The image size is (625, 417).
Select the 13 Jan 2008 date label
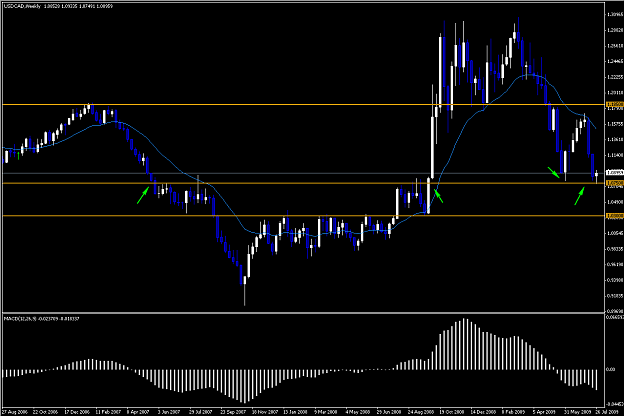coord(295,411)
